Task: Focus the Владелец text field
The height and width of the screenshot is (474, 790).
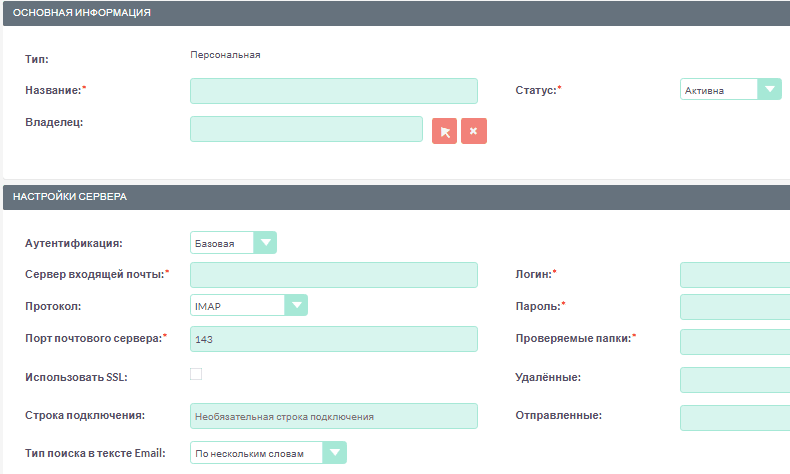Action: tap(306, 129)
